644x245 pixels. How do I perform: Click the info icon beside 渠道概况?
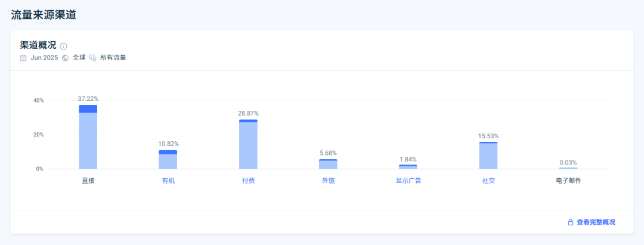64,46
